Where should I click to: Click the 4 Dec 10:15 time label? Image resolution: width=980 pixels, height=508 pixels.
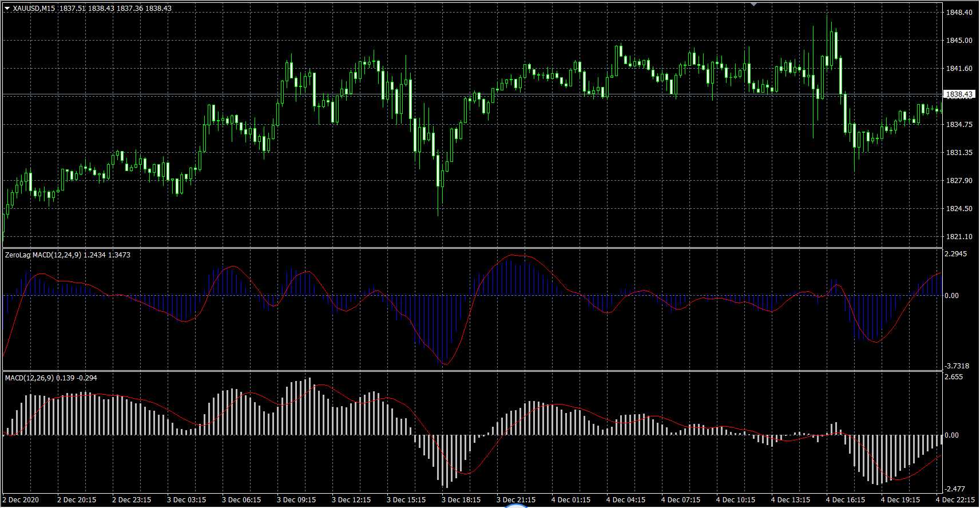point(736,500)
